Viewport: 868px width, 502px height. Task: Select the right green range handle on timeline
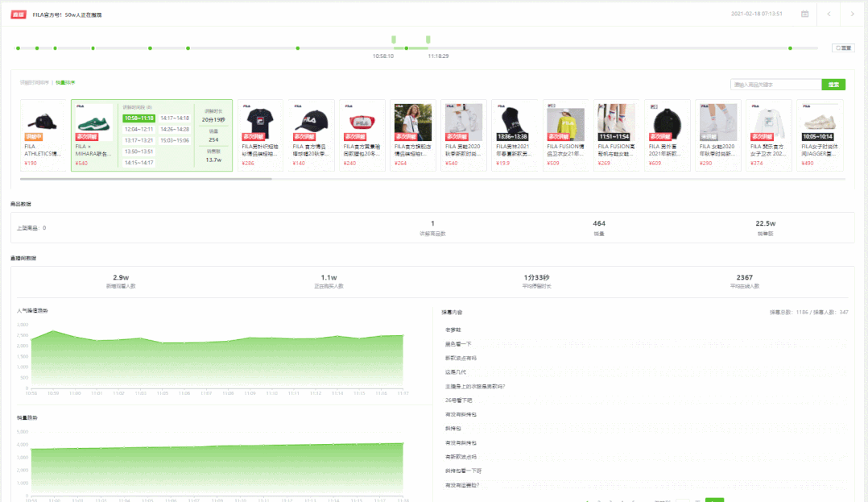click(x=428, y=39)
